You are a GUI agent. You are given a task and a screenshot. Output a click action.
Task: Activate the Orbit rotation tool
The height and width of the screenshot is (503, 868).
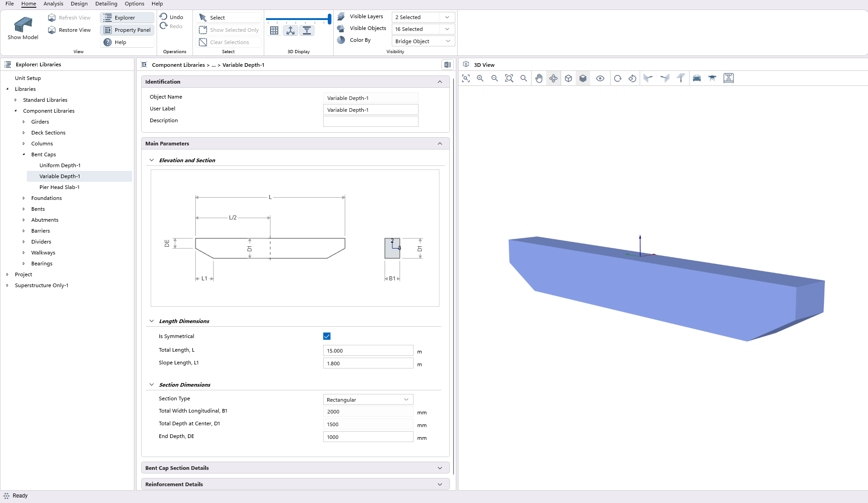coord(553,78)
